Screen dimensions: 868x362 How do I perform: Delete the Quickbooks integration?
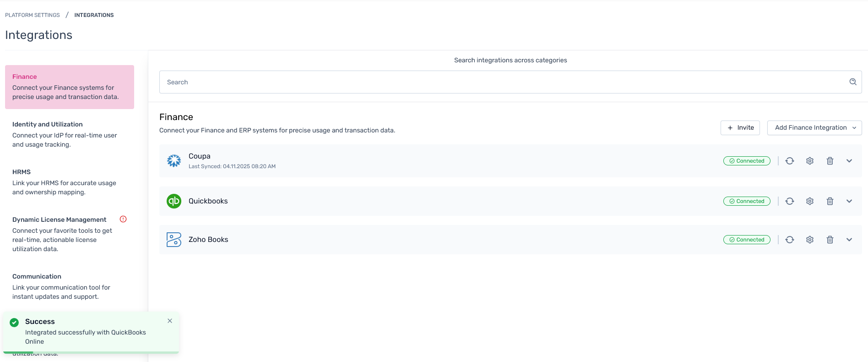(x=830, y=201)
